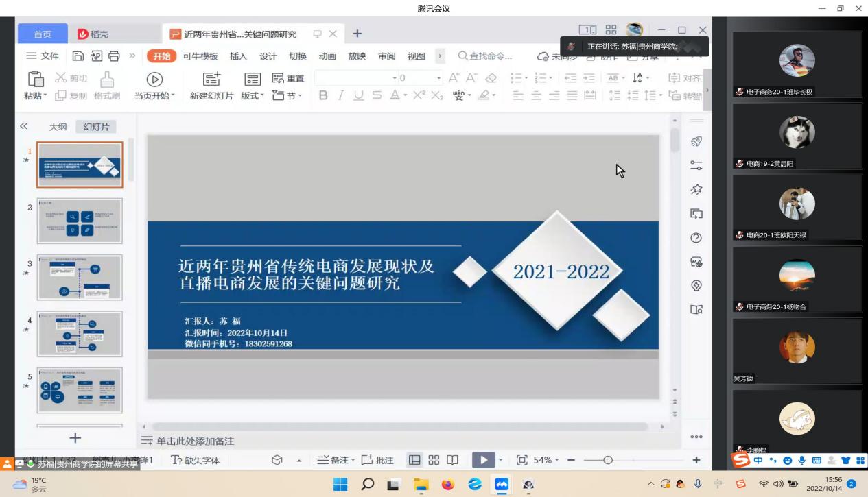Toggle Bold formatting
Screen dimensions: 868x497
click(324, 95)
